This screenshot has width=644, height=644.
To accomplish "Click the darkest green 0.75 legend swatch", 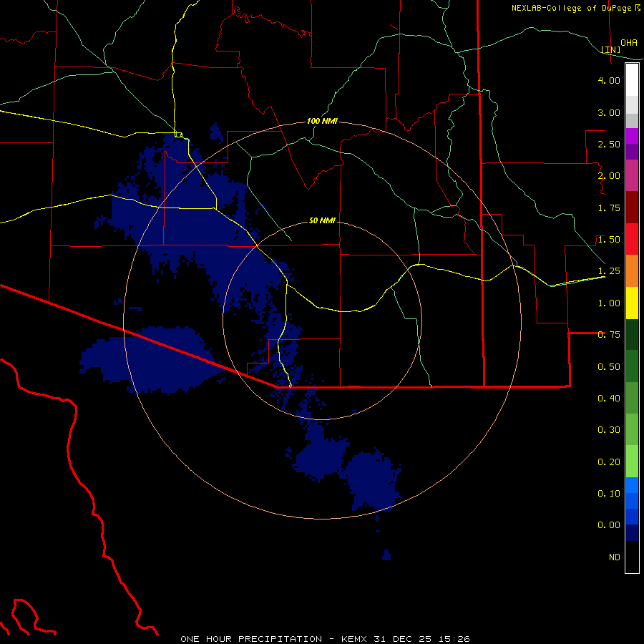I will coord(632,334).
